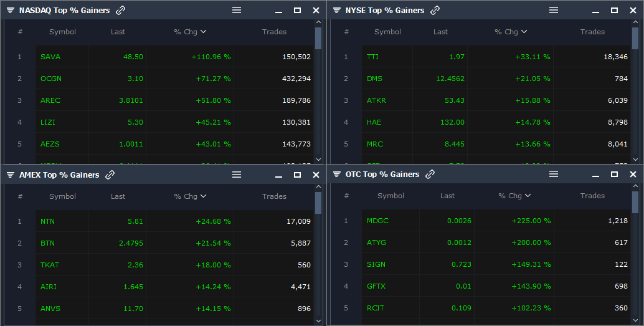Click the Last column header in NYSE panel
Image resolution: width=644 pixels, height=326 pixels.
click(440, 32)
